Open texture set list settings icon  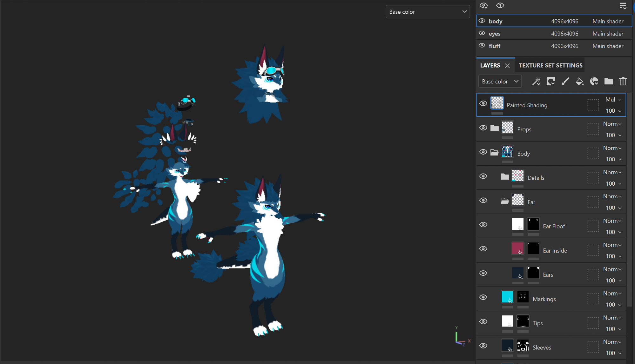623,6
